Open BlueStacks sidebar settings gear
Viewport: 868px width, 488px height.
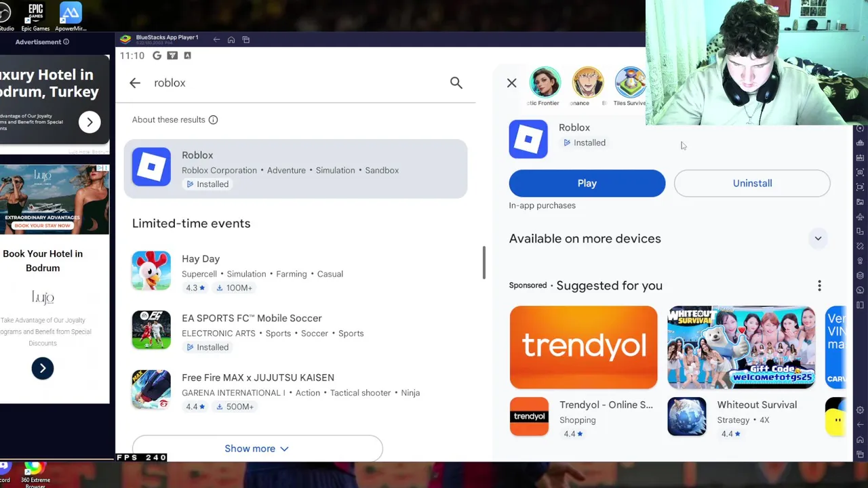coord(861,411)
